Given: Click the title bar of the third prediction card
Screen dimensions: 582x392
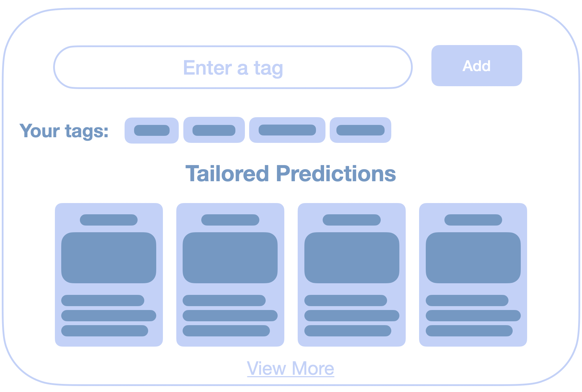Looking at the screenshot, I should coord(352,220).
